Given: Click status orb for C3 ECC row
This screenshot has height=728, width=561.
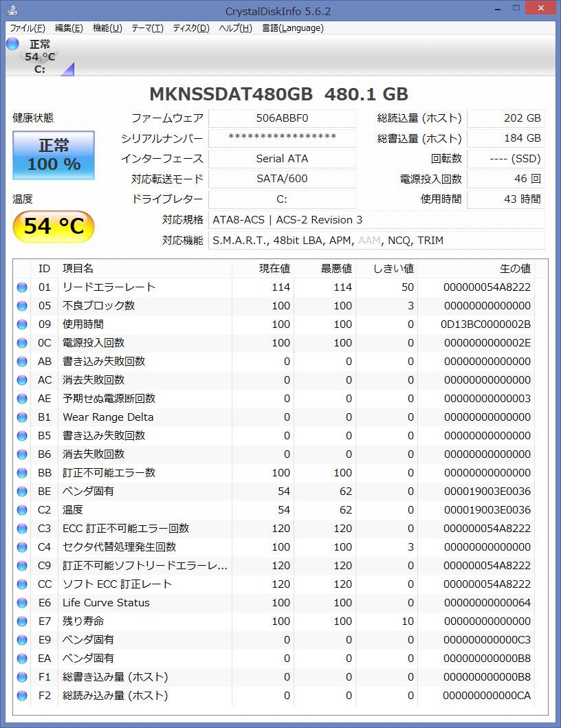Looking at the screenshot, I should [22, 529].
